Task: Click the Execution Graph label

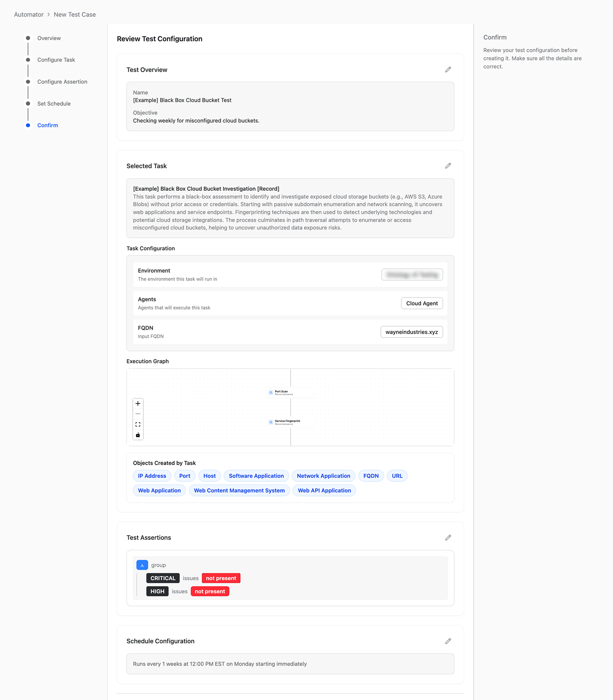Action: [x=148, y=361]
